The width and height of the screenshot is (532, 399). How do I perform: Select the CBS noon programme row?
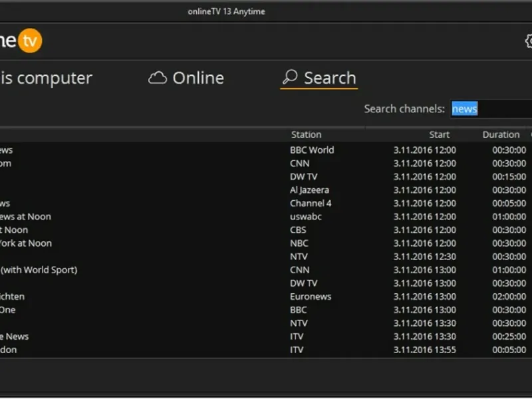(266, 230)
